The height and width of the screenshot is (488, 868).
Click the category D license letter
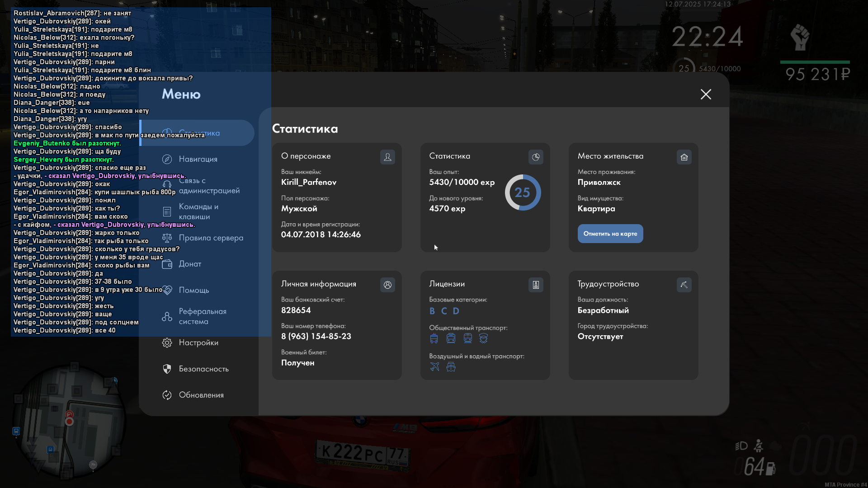pyautogui.click(x=456, y=311)
